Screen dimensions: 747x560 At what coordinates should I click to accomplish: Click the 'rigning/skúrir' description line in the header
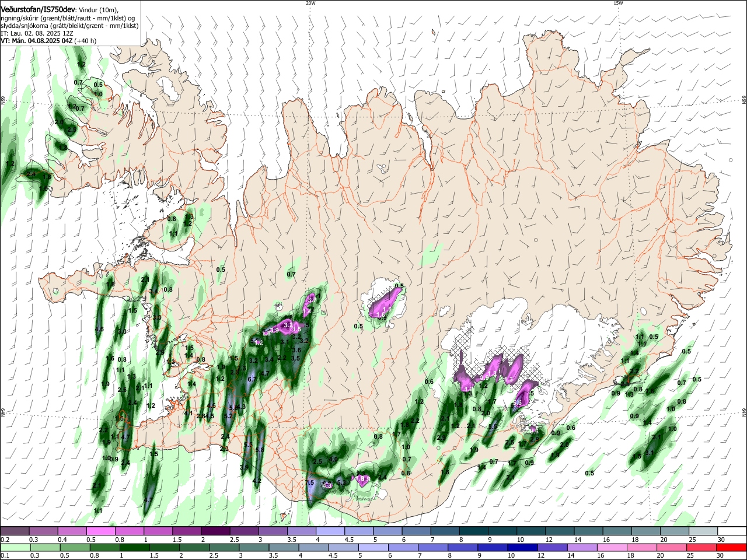point(68,18)
